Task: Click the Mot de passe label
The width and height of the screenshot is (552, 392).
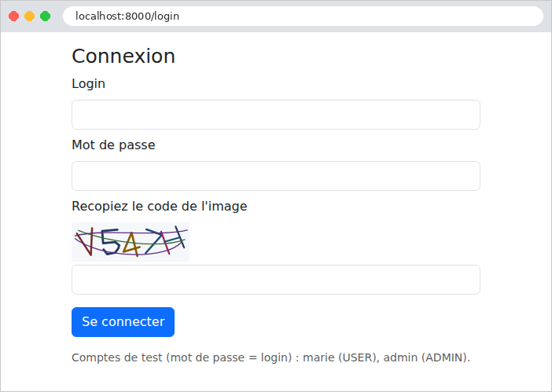Action: pyautogui.click(x=113, y=145)
